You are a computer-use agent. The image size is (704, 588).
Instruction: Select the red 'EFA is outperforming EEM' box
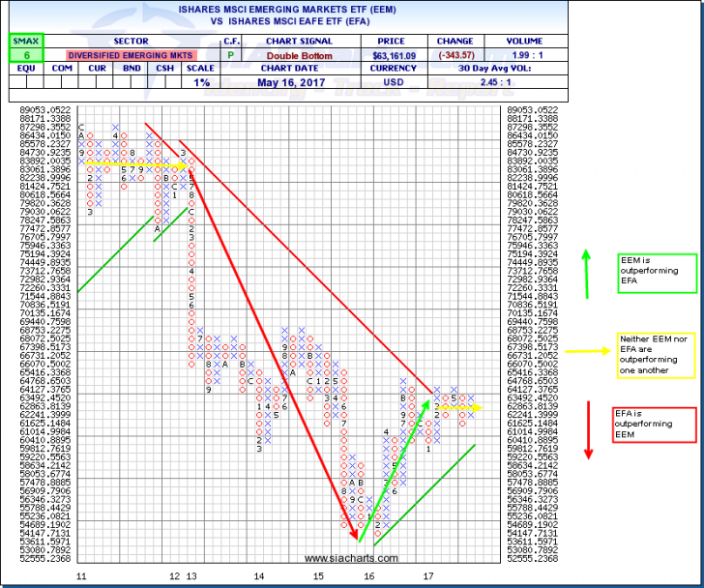pyautogui.click(x=656, y=426)
